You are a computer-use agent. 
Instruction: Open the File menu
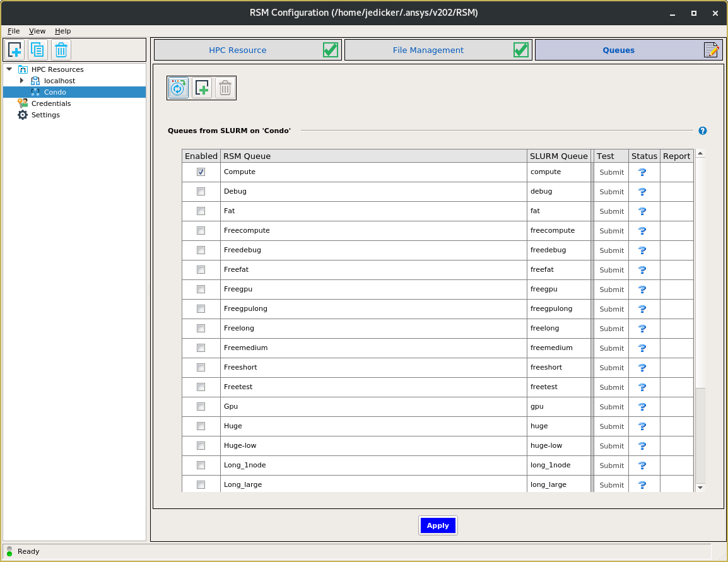(x=13, y=31)
